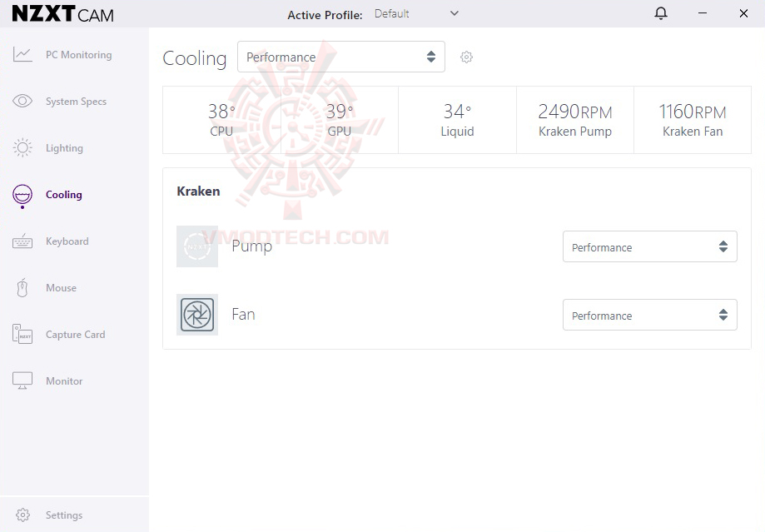The height and width of the screenshot is (532, 765).
Task: Click the NZXT pump thumbnail icon
Action: (x=197, y=246)
